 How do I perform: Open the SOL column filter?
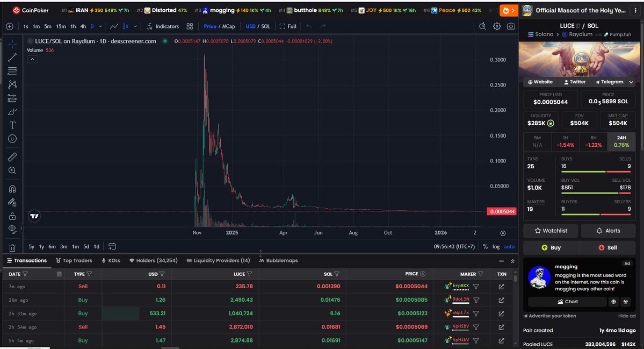tap(337, 274)
